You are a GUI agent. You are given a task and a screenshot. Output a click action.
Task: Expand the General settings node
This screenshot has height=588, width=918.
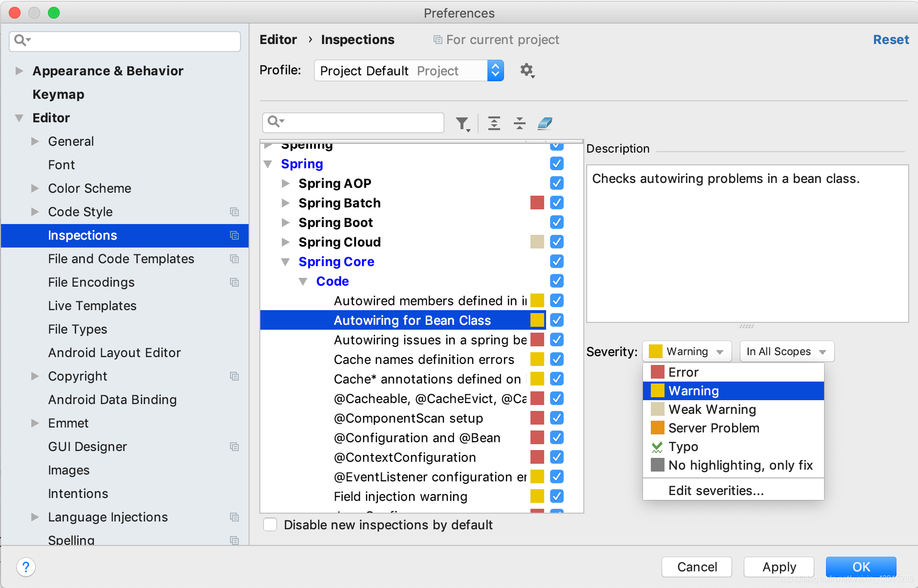pyautogui.click(x=35, y=141)
